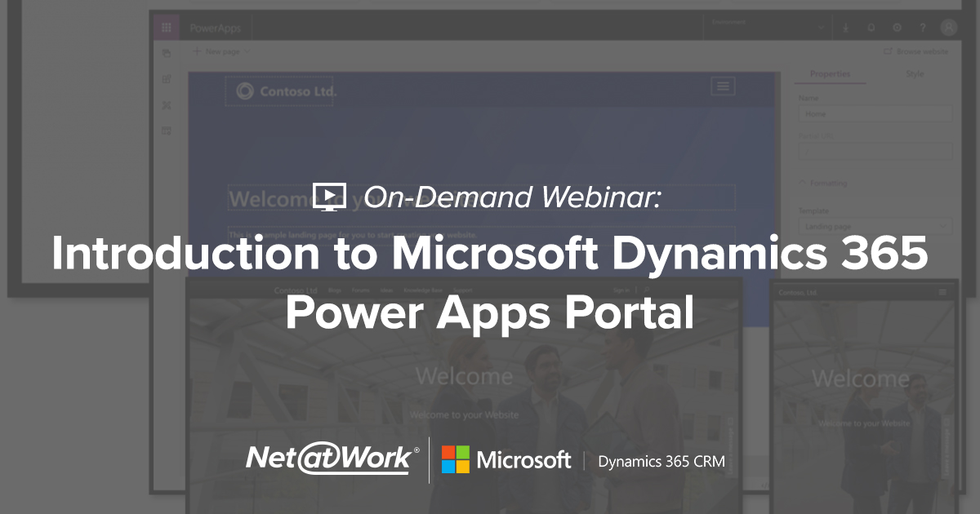Select the Components icon in the sidebar
This screenshot has width=980, height=514.
[167, 79]
